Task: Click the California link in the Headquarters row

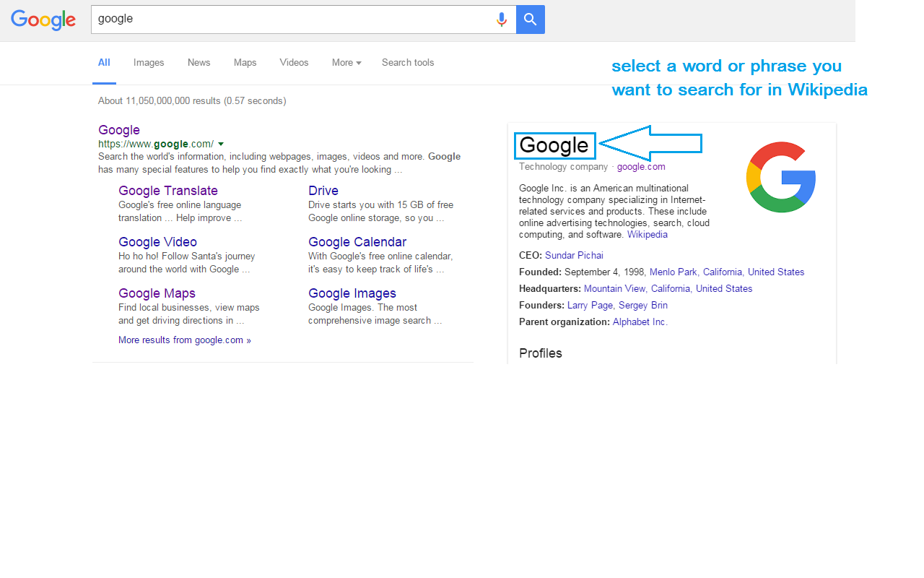Action: tap(671, 289)
